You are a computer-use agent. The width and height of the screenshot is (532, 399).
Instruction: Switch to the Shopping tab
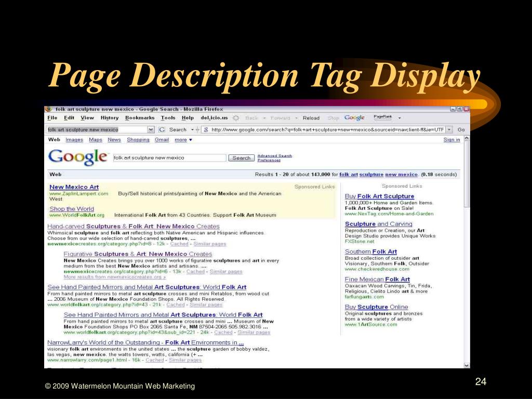tap(138, 140)
